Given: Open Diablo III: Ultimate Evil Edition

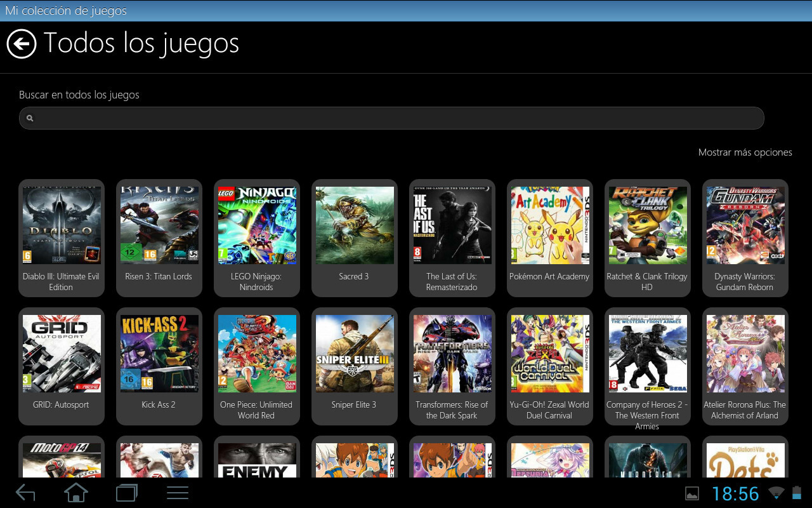Looking at the screenshot, I should (x=62, y=225).
